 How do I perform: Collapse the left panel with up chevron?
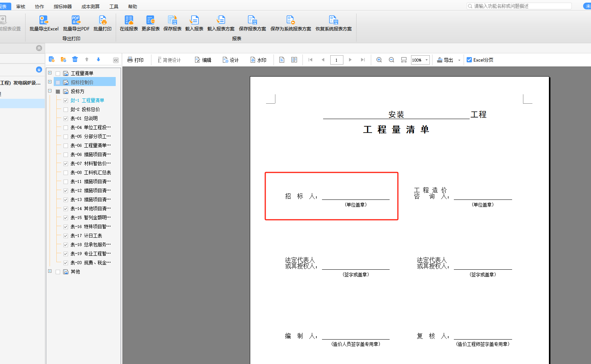39,48
